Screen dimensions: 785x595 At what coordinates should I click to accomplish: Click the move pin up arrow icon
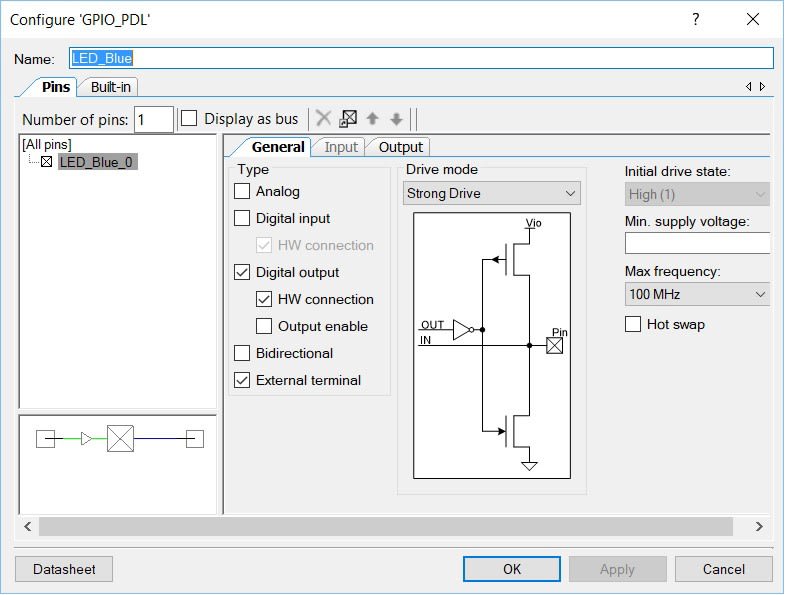point(372,119)
